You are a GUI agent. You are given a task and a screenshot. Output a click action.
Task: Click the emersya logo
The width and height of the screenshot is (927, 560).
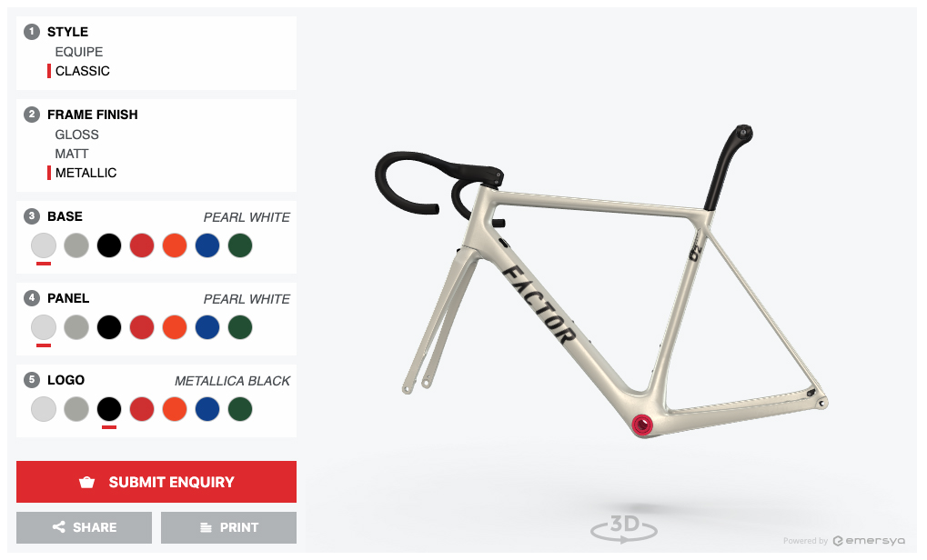coord(869,541)
